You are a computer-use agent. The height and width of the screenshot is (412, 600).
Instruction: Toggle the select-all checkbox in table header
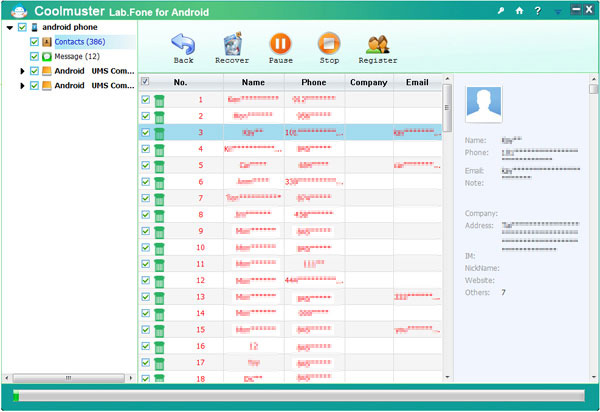pyautogui.click(x=146, y=82)
